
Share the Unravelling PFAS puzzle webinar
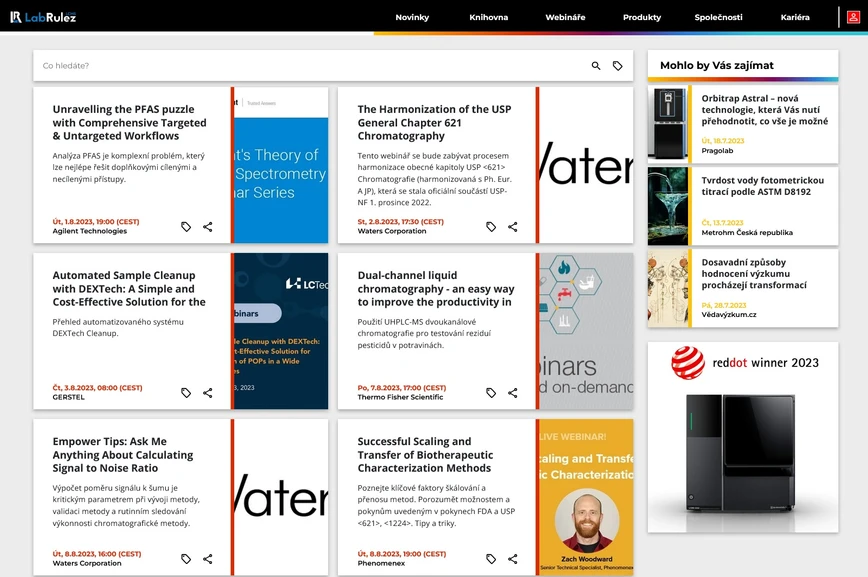point(208,226)
